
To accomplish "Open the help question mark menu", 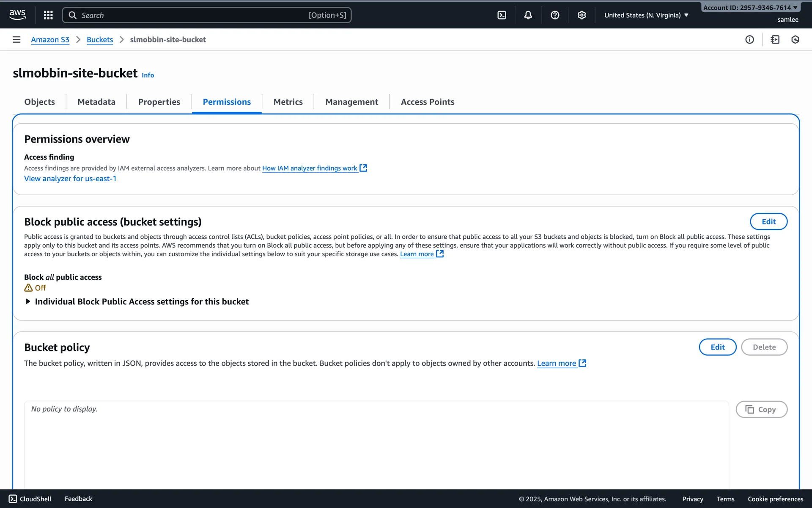I will pos(555,15).
